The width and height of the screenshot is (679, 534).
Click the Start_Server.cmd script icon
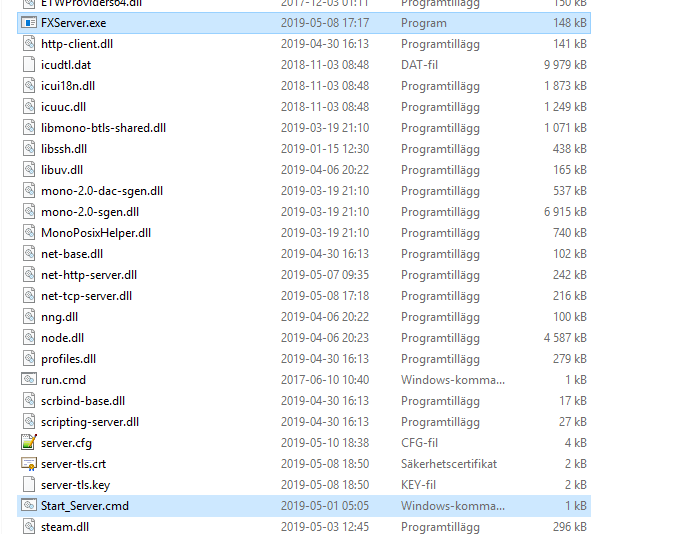29,505
